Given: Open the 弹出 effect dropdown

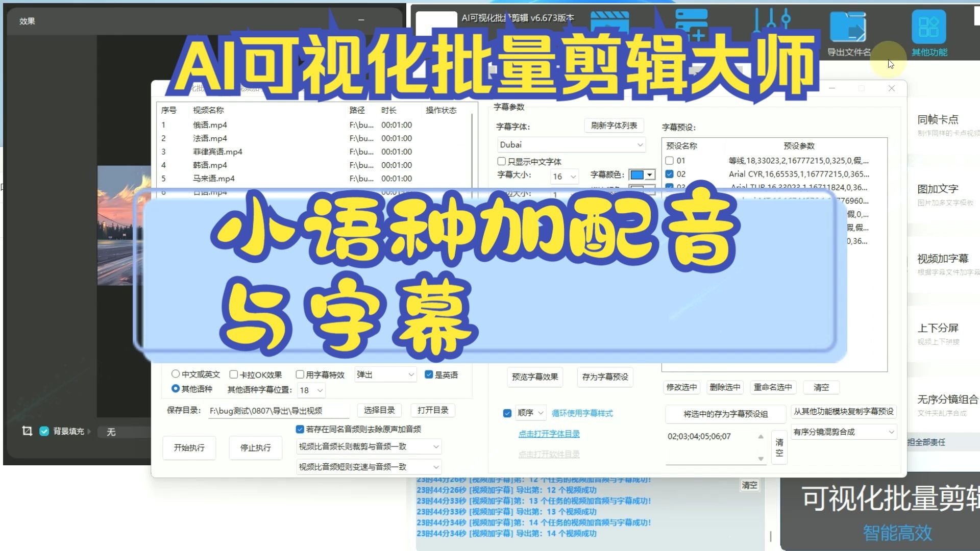Looking at the screenshot, I should 385,374.
